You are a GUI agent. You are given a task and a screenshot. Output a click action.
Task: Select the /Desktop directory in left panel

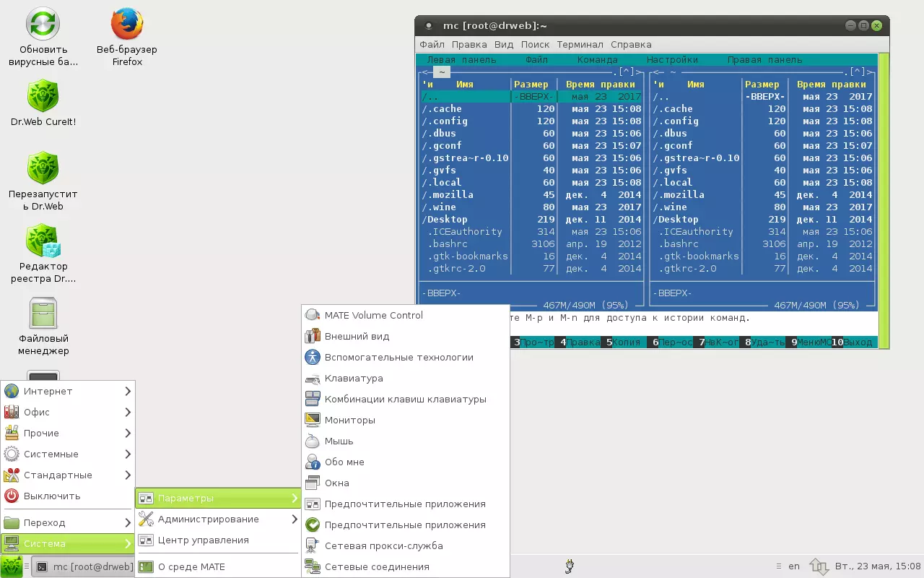point(445,219)
